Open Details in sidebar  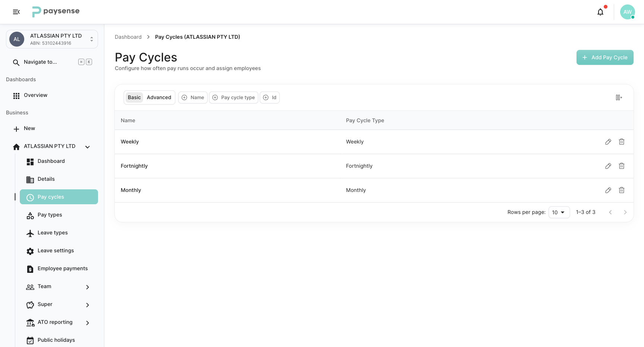coord(59,179)
